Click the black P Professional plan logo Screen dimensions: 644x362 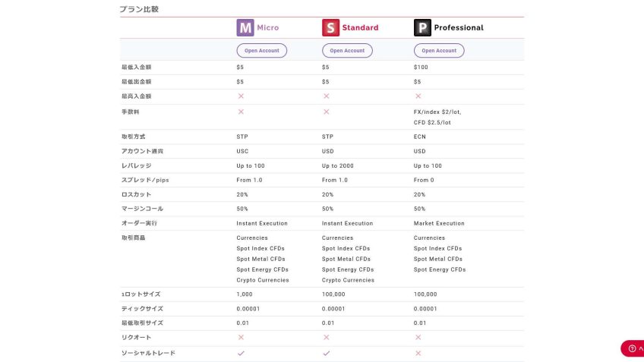422,28
